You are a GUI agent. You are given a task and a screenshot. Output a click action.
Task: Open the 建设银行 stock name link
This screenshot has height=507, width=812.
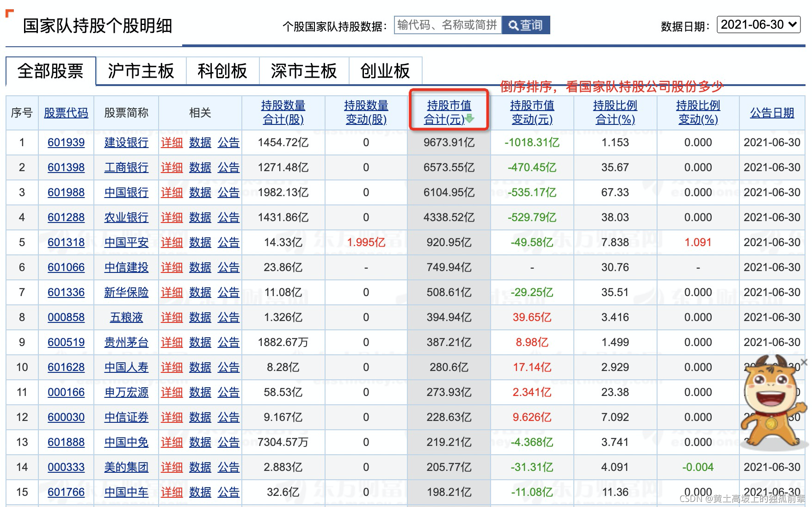(127, 142)
